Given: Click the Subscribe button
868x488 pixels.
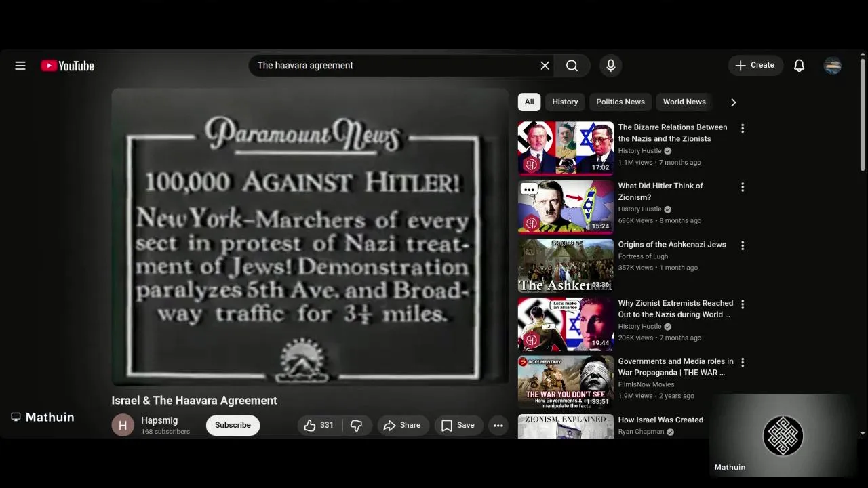Looking at the screenshot, I should click(233, 425).
